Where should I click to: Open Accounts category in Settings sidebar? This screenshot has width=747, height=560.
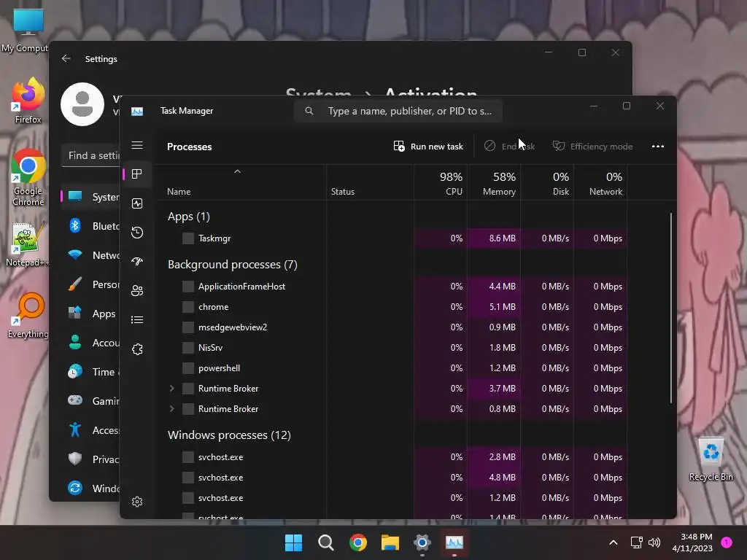(91, 343)
